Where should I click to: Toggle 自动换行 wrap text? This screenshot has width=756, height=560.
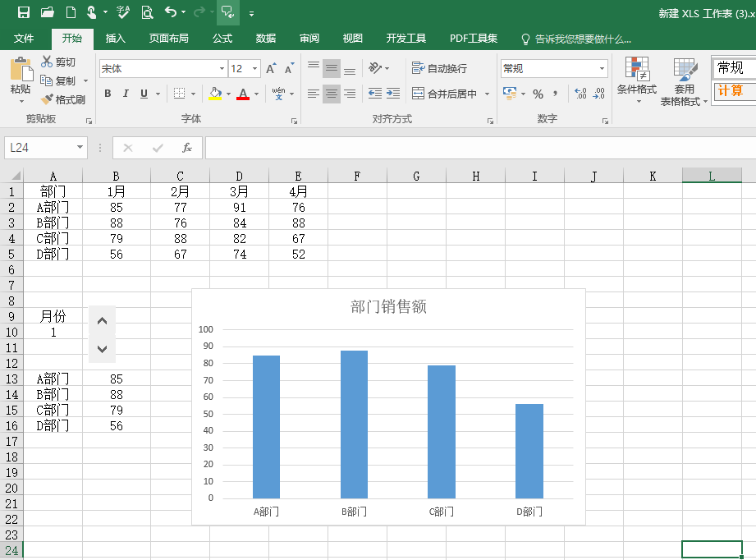439,68
